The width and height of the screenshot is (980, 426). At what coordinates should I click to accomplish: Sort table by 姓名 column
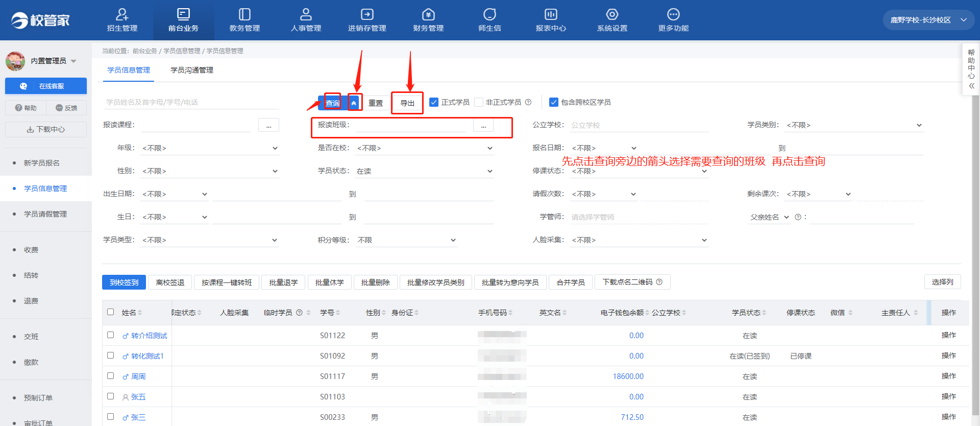140,313
